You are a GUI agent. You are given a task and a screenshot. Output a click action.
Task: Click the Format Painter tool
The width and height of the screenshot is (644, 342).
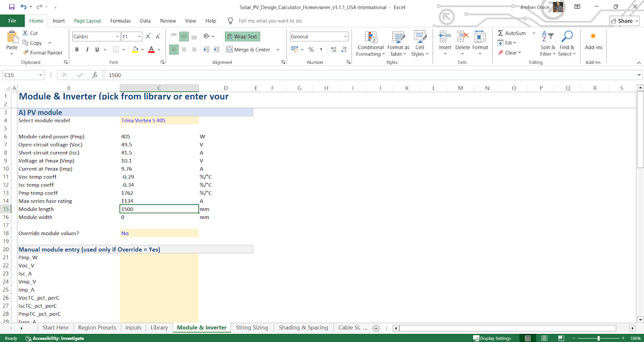click(x=42, y=53)
